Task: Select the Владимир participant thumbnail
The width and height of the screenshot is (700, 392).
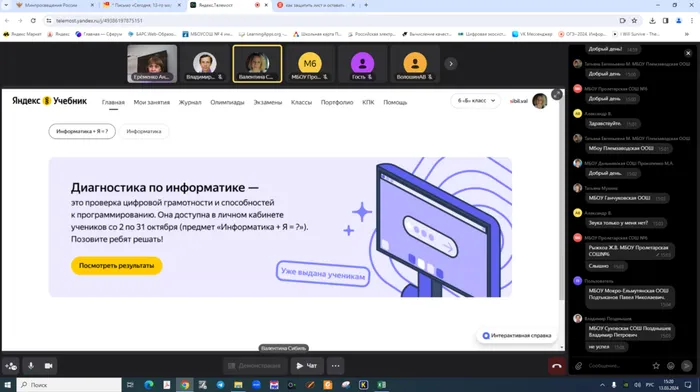Action: tap(205, 64)
